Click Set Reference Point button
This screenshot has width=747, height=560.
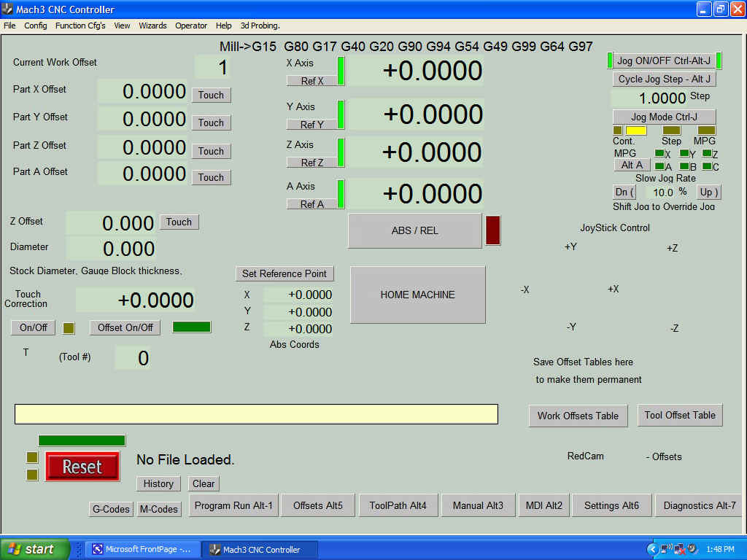coord(285,273)
